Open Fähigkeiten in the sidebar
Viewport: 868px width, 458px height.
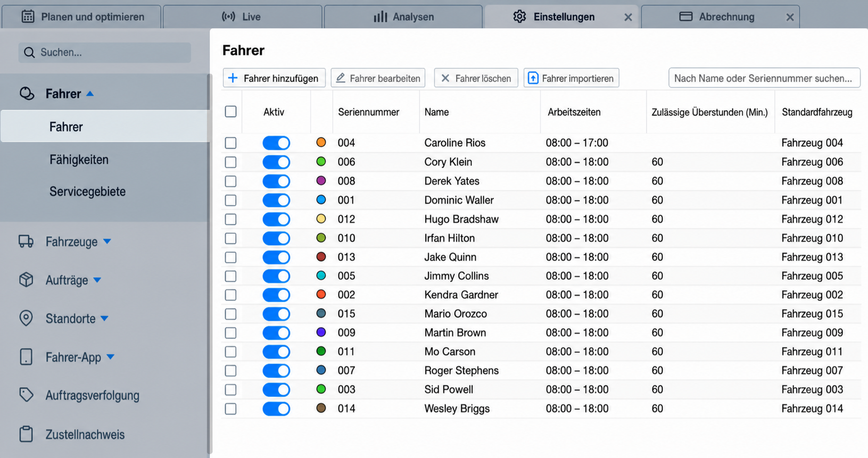click(79, 160)
